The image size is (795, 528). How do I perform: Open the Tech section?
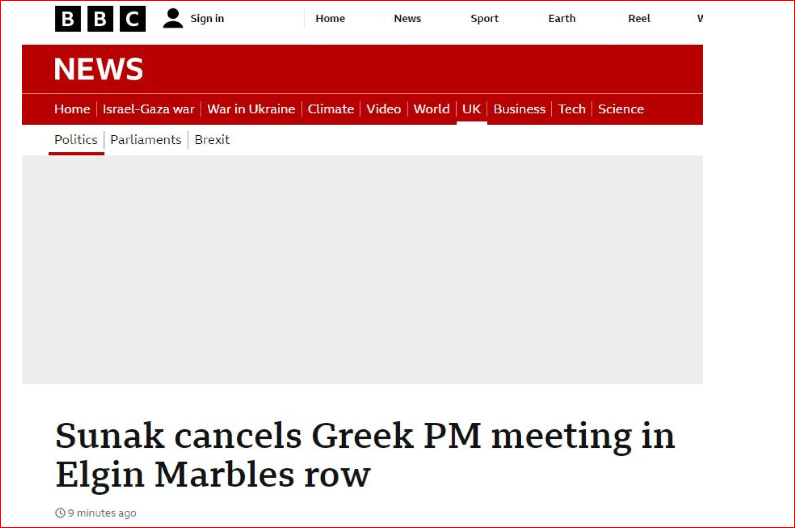tap(572, 109)
